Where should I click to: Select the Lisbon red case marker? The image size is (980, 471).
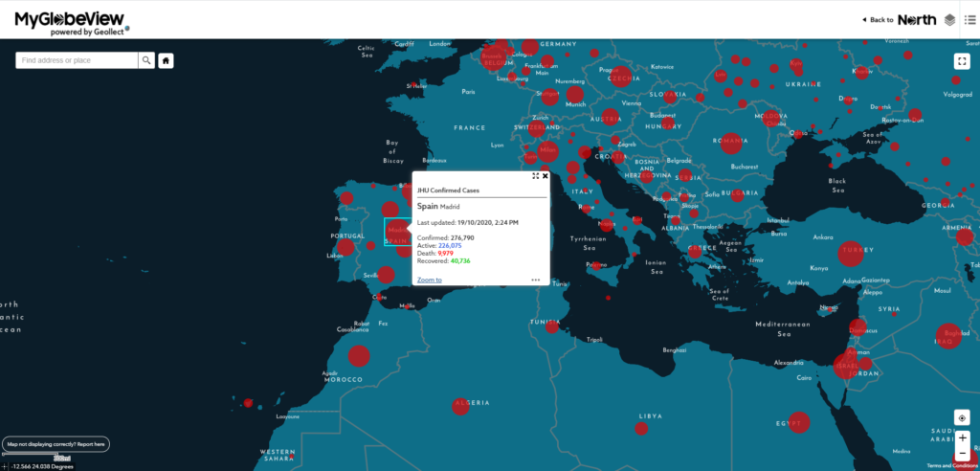tap(345, 247)
